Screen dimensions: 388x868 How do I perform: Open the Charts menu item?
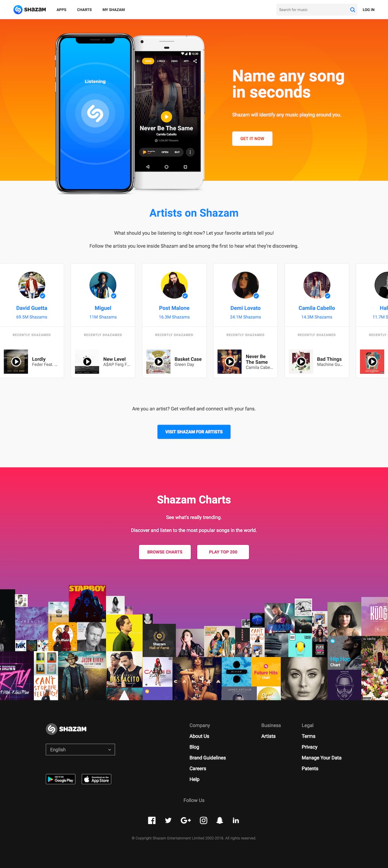[84, 10]
